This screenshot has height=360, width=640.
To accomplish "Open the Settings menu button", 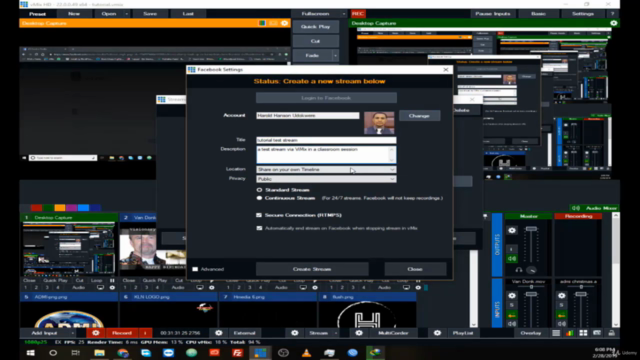I will pos(582,14).
